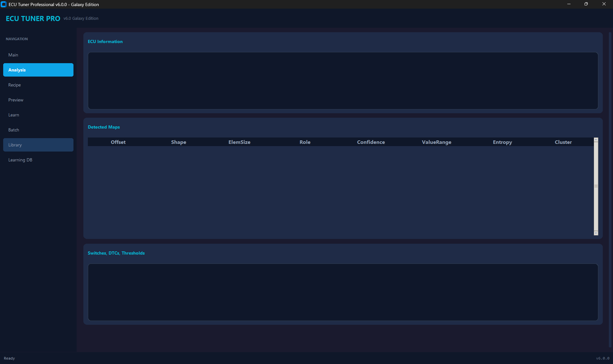Sort detected maps by Offset column
613x364 pixels.
coord(118,142)
